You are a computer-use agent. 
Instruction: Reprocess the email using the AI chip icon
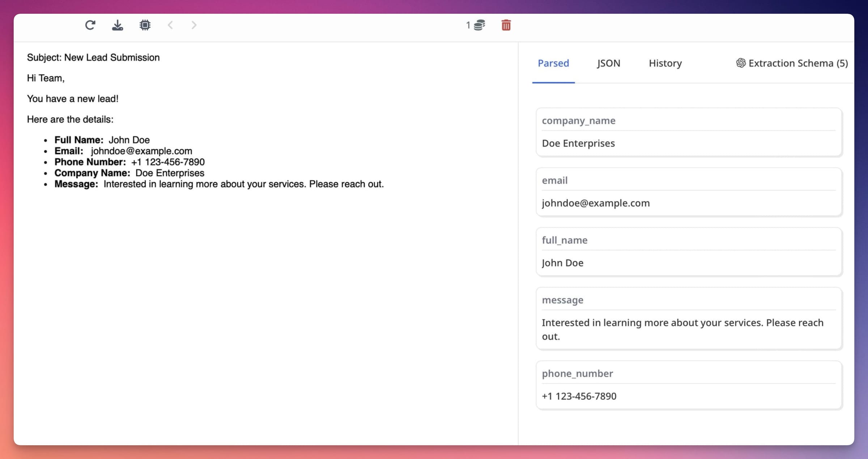point(145,25)
